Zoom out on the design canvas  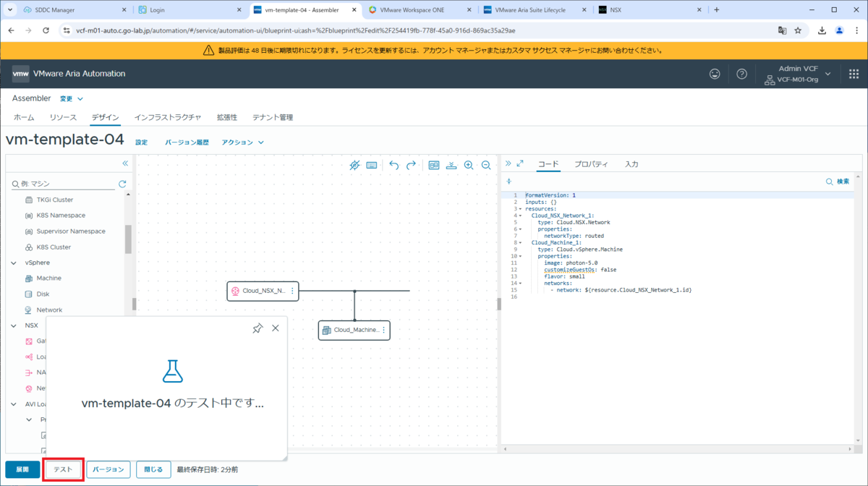(x=486, y=165)
